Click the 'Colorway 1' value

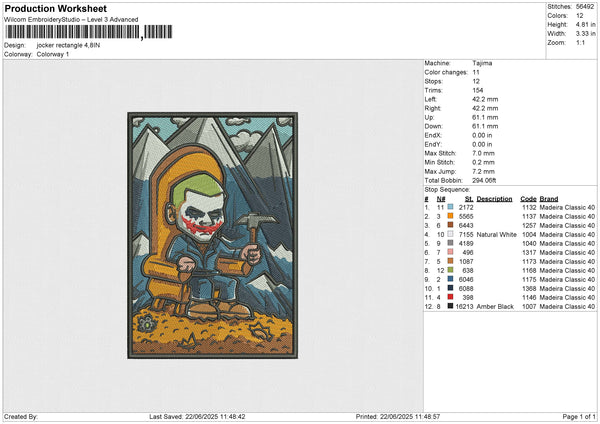pos(53,54)
